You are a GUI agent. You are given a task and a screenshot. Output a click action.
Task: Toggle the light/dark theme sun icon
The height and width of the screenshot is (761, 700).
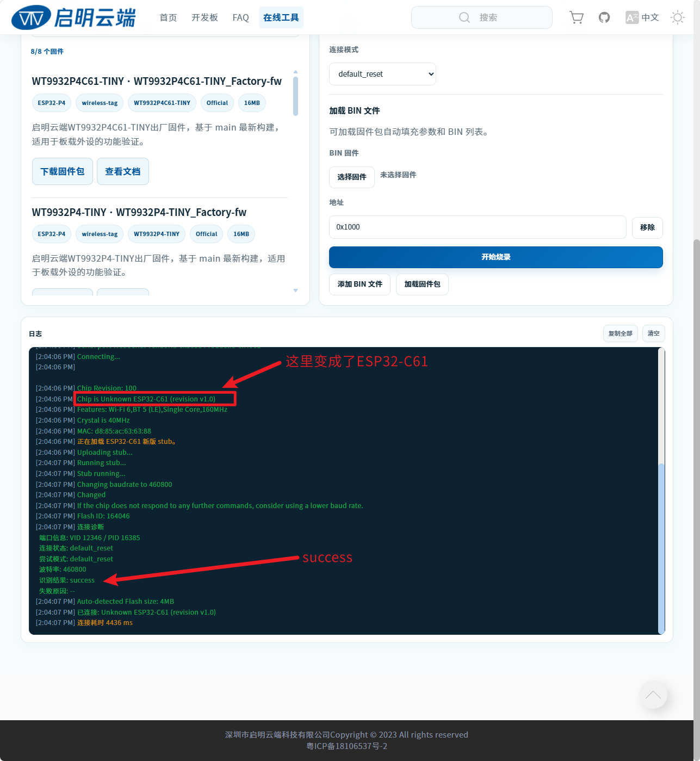coord(678,17)
